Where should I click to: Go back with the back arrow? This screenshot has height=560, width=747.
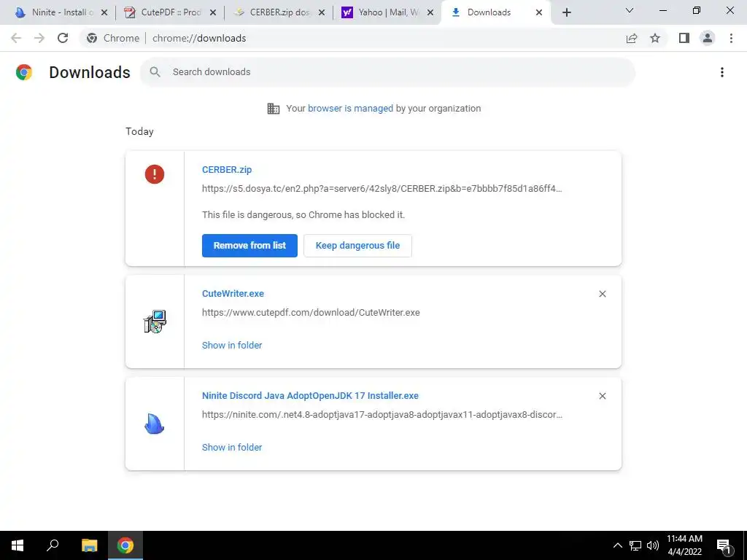click(x=16, y=38)
